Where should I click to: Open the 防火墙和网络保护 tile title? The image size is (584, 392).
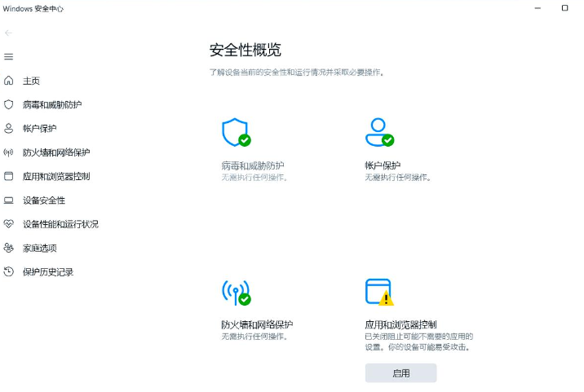click(x=257, y=324)
